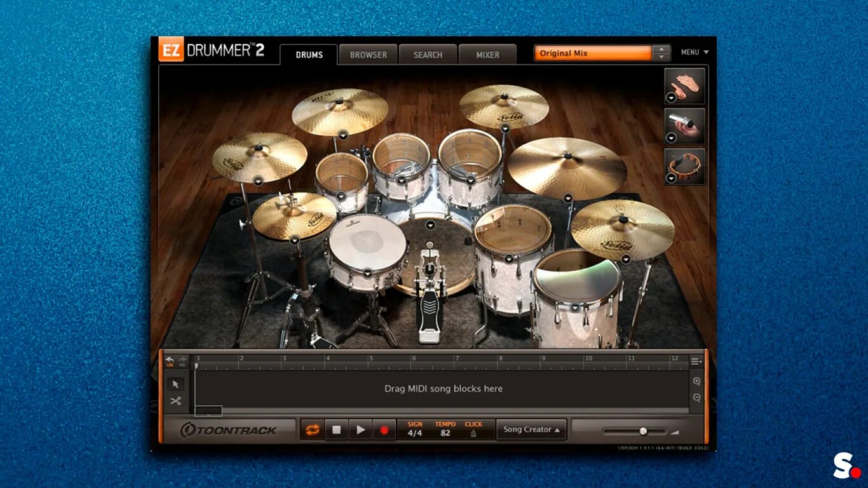Open the top right cymbal options arrow
Screen dimensions: 868x488
(x=505, y=128)
